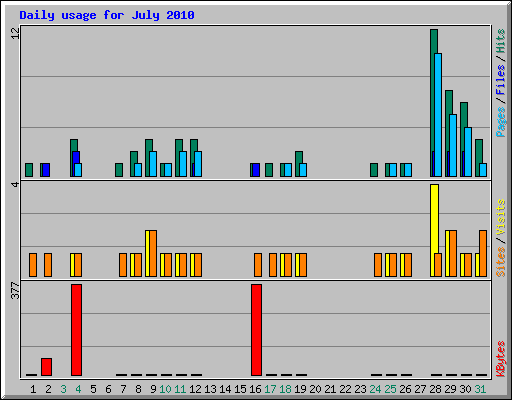Image resolution: width=512 pixels, height=400 pixels.
Task: Click the day "23" label on the x-axis
Action: click(360, 389)
